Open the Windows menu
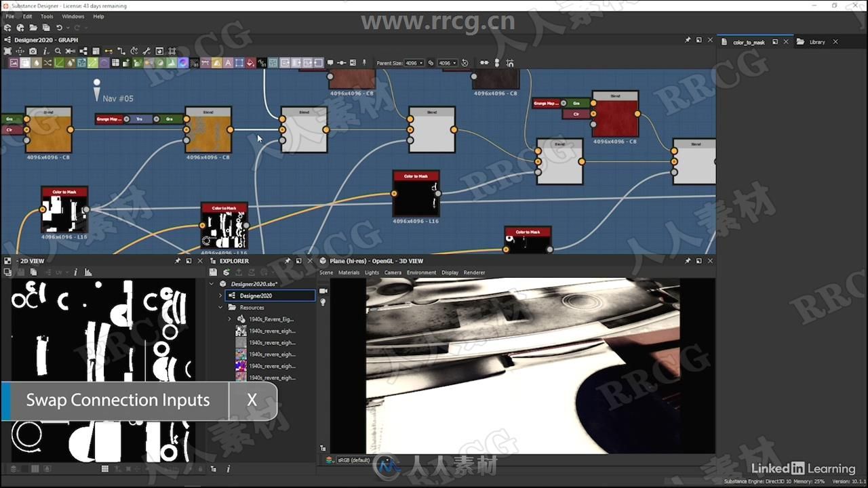This screenshot has height=488, width=868. click(73, 16)
